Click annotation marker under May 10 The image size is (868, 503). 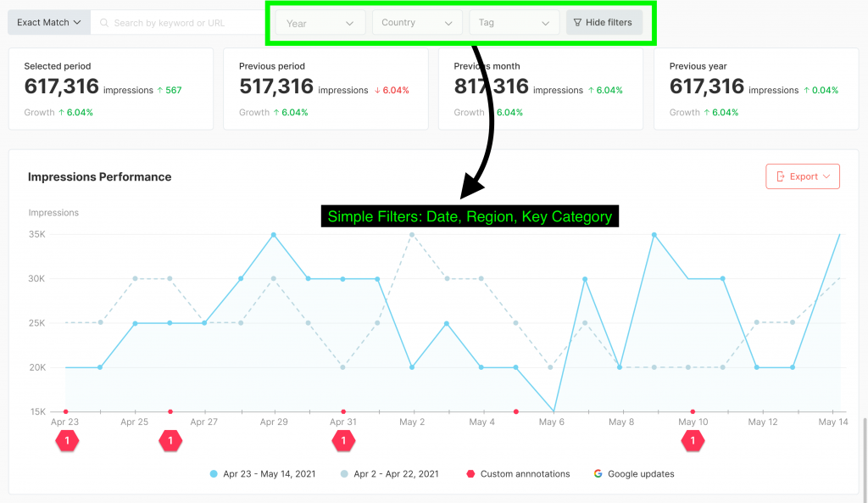pyautogui.click(x=693, y=441)
